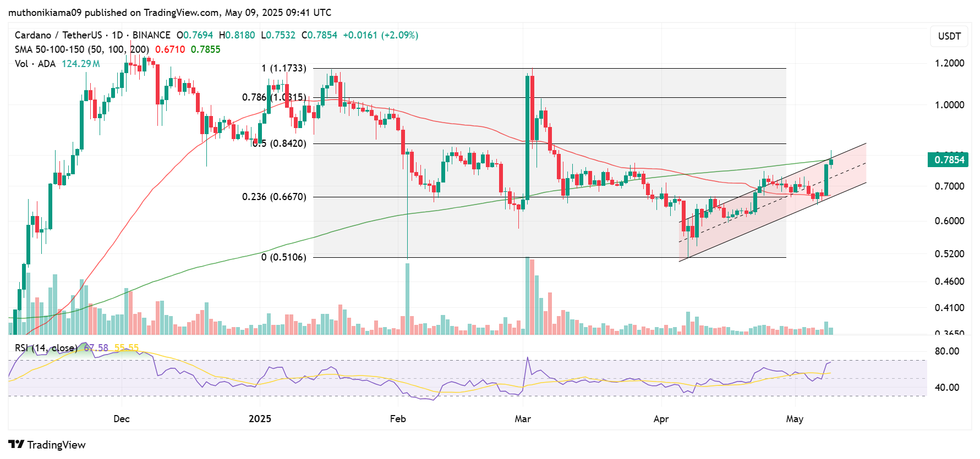Click the 0.7000 price axis label
The width and height of the screenshot is (980, 459).
point(949,186)
